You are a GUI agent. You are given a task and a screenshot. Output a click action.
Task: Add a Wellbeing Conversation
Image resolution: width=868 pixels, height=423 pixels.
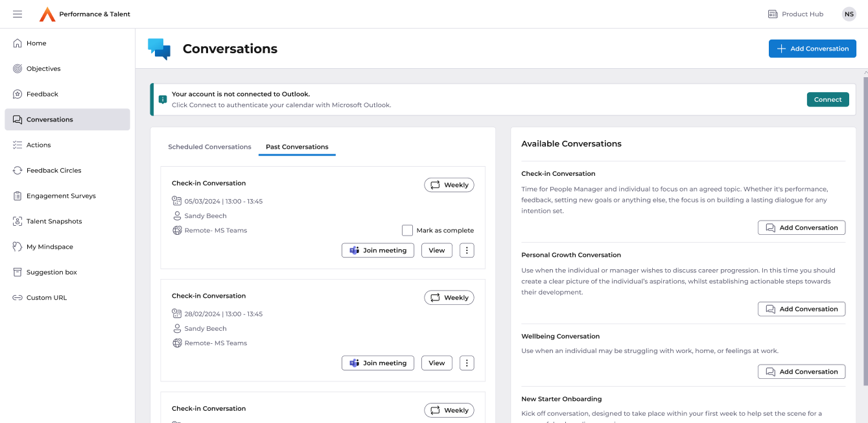click(x=801, y=372)
